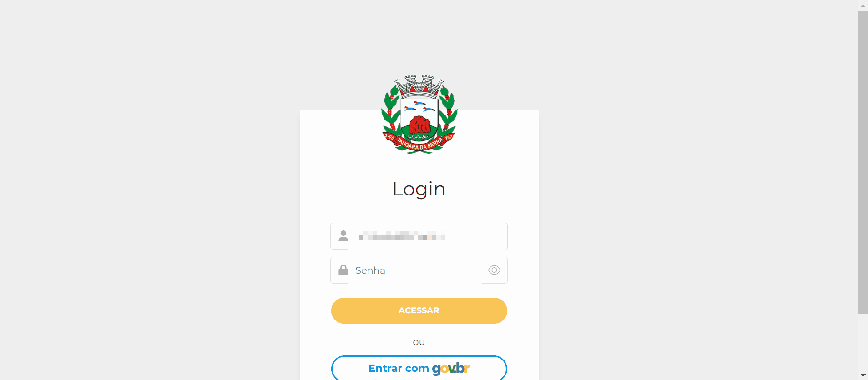Viewport: 868px width, 380px height.
Task: Click the scrollbar track below the thumb
Action: [863, 342]
